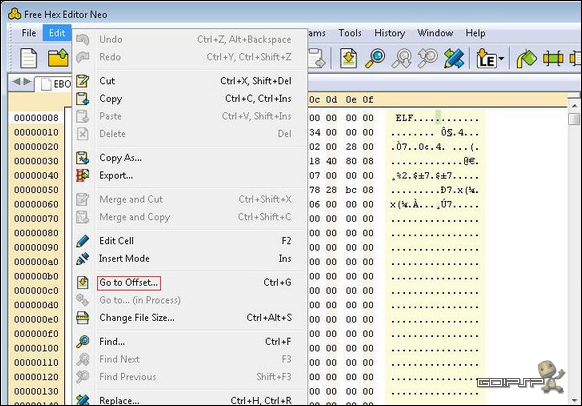This screenshot has height=406, width=582.
Task: Click the 0f column header
Action: [x=368, y=100]
